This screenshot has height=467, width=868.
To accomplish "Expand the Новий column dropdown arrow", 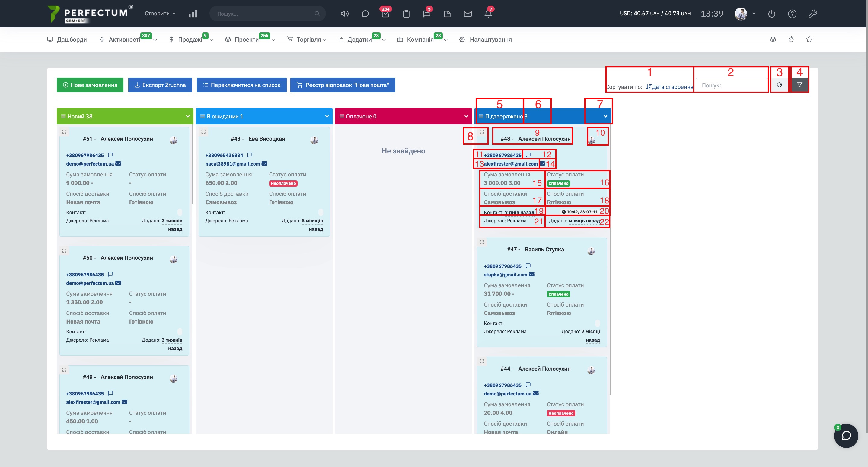I will [188, 116].
